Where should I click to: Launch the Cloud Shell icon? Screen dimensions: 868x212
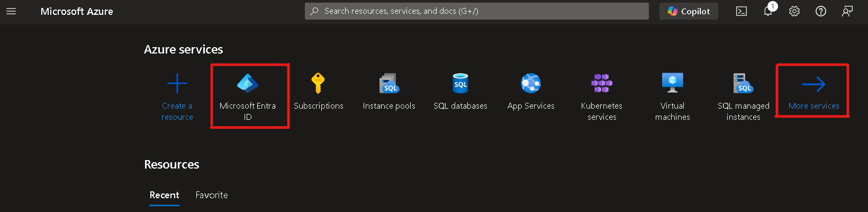[x=742, y=11]
